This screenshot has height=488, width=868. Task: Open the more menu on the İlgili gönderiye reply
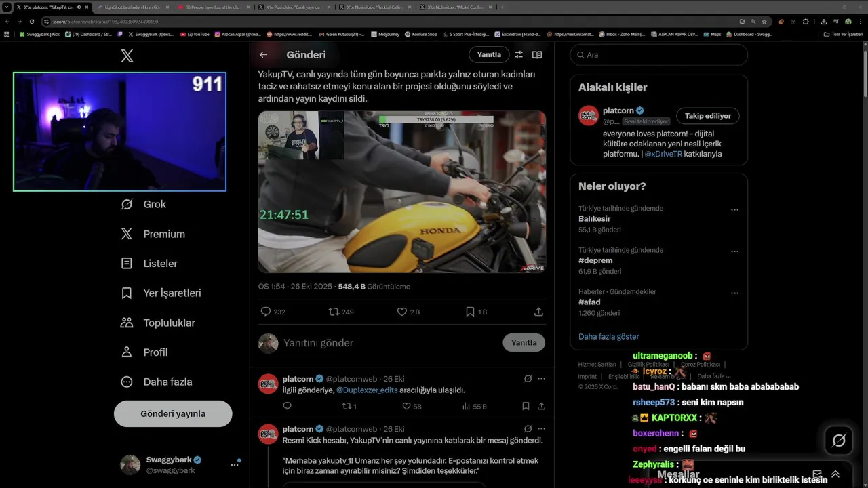[x=541, y=379]
